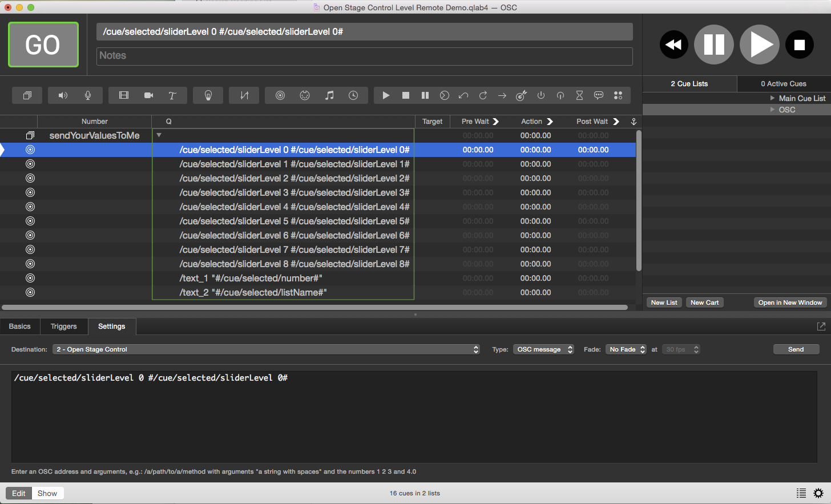Add a new Group cue from toolbar
The width and height of the screenshot is (831, 504).
(x=27, y=95)
